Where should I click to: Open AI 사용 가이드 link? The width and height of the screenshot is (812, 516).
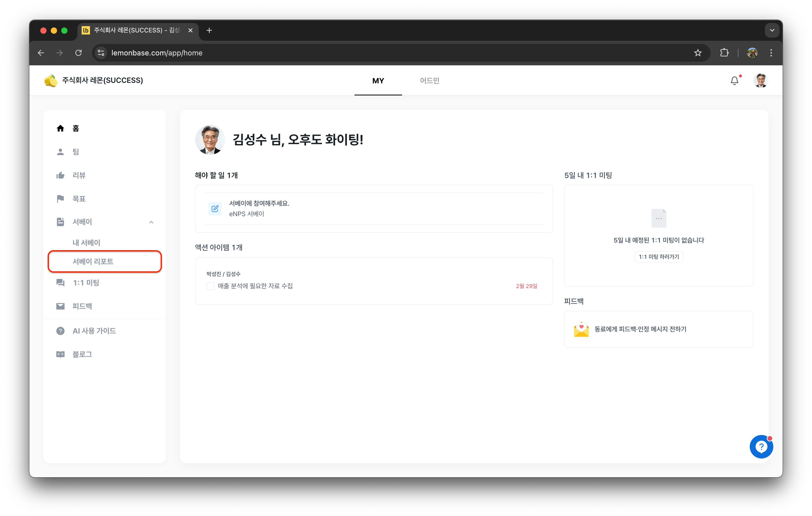coord(94,331)
